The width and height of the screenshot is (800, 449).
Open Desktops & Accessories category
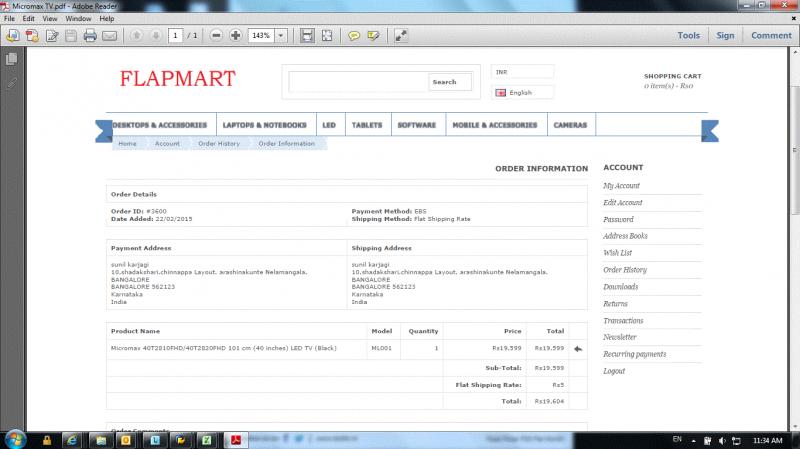pos(160,125)
